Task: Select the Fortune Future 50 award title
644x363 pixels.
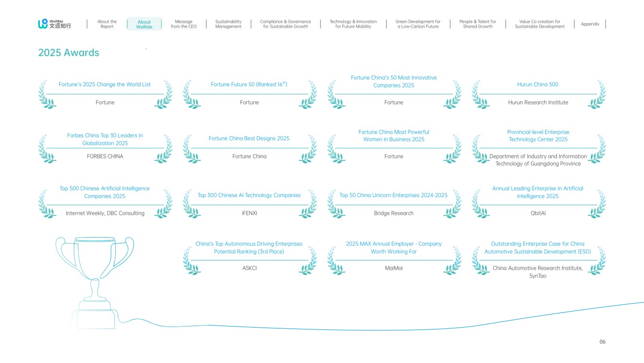Action: (249, 85)
